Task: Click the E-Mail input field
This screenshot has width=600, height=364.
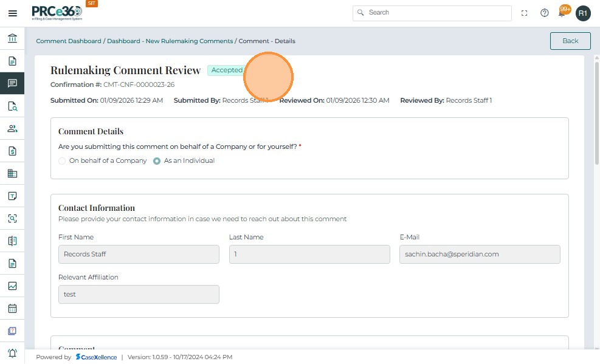Action: click(480, 255)
